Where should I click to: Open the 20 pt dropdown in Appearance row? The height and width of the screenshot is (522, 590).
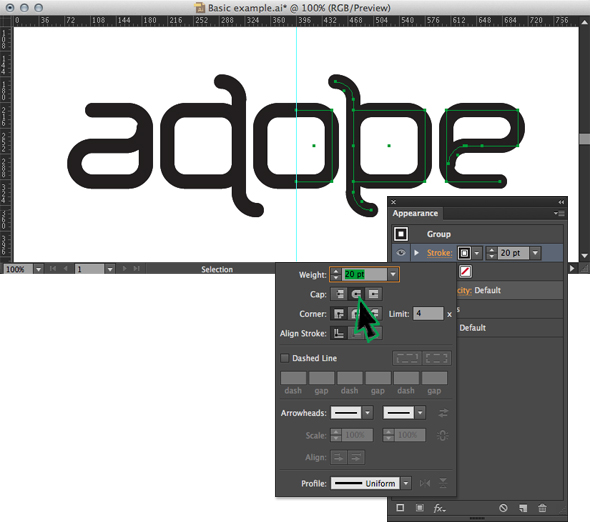535,253
